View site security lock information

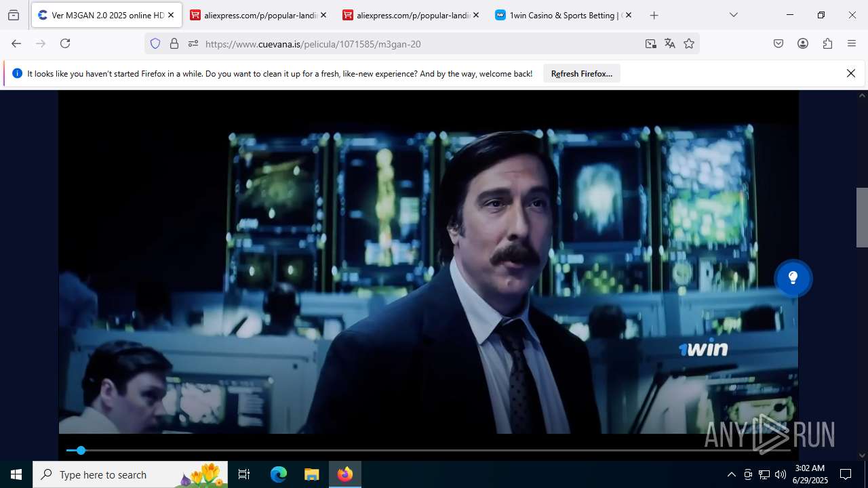pyautogui.click(x=174, y=43)
